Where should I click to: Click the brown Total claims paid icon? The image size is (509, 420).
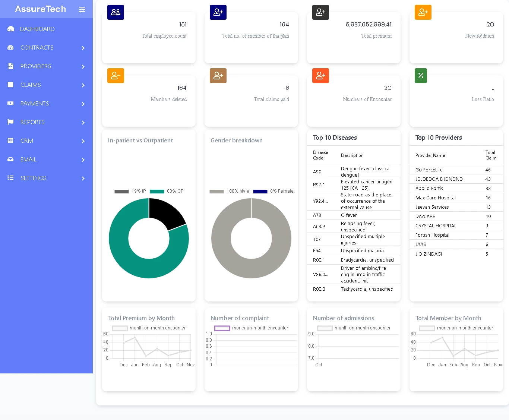[218, 76]
